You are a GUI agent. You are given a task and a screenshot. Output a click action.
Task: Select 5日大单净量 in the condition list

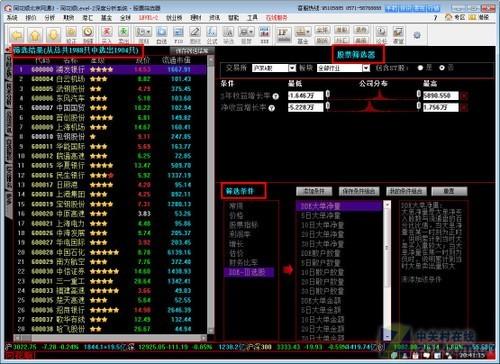tap(321, 216)
